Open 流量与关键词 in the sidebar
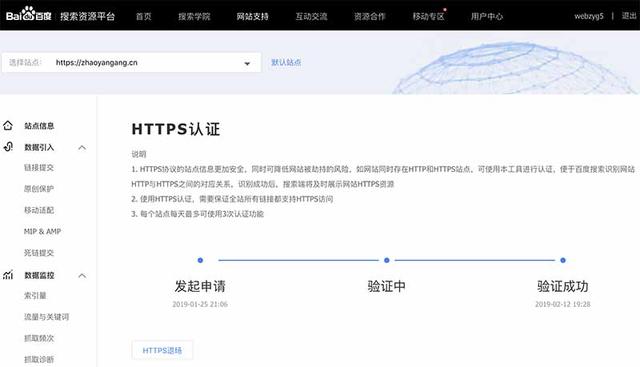 (47, 317)
